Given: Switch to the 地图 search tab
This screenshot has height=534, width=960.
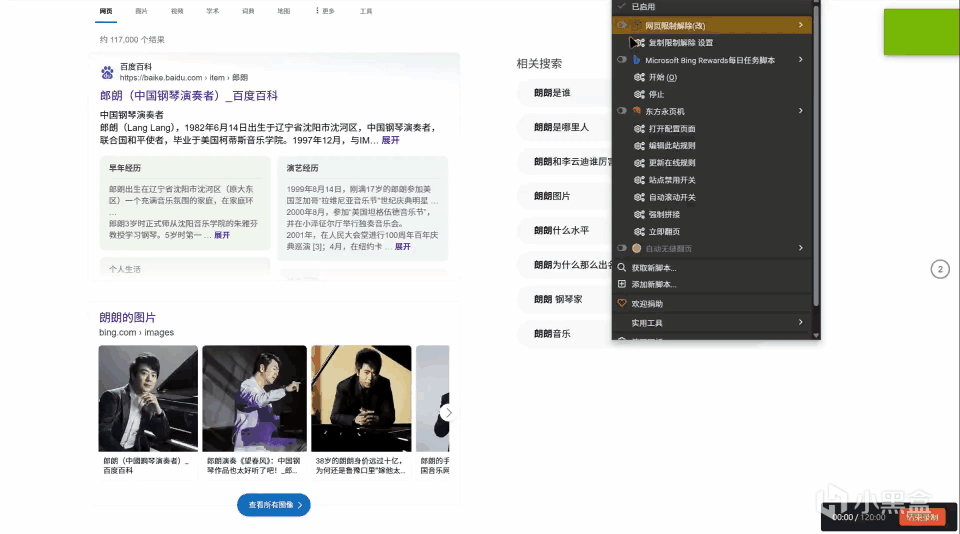Looking at the screenshot, I should (x=283, y=11).
